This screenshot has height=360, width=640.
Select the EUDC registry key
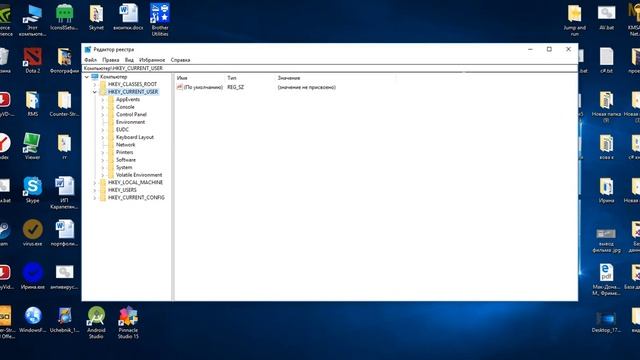tap(122, 130)
